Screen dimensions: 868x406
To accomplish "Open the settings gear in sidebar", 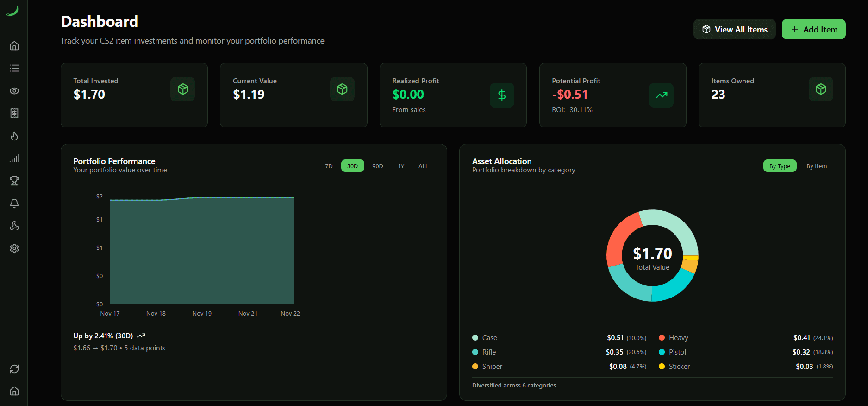I will 14,248.
